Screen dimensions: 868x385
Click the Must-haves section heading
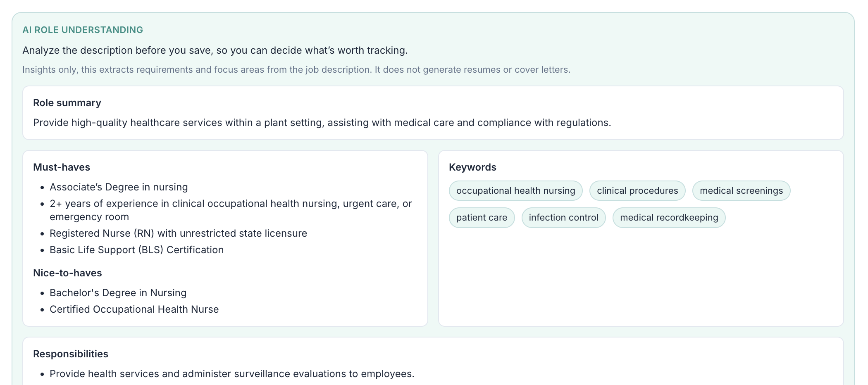pos(61,167)
